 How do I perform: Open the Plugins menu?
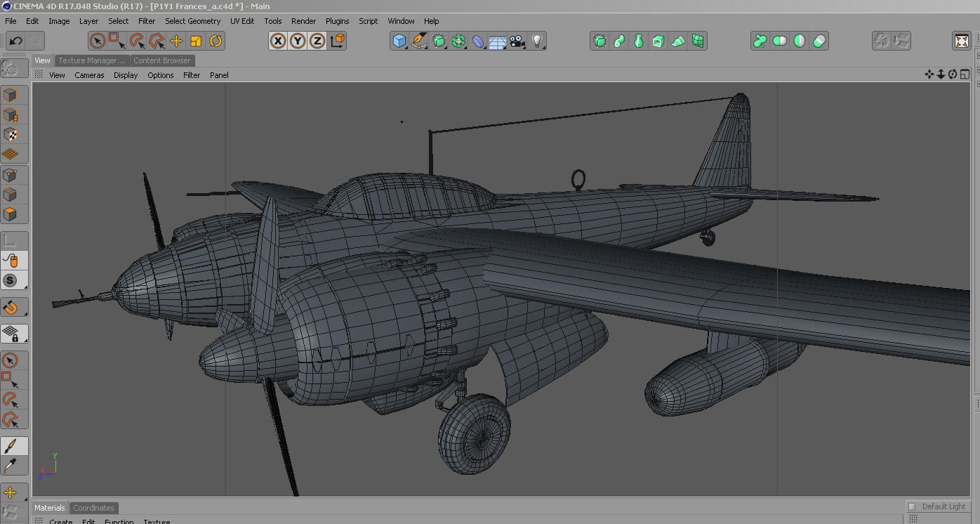coord(337,21)
